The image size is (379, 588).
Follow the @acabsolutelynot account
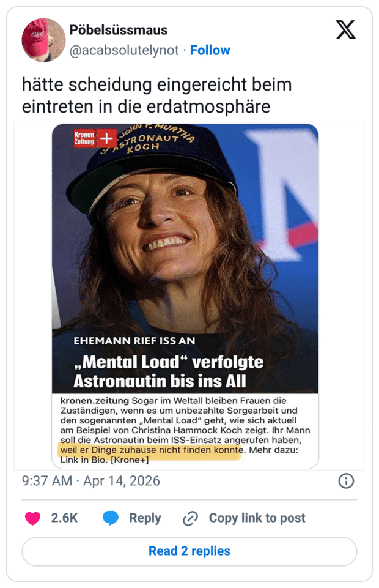click(210, 50)
